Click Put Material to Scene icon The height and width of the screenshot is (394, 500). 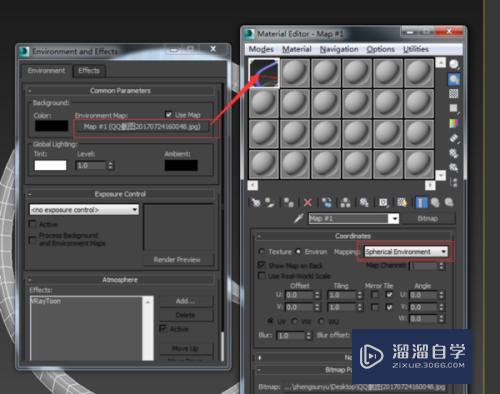click(270, 202)
